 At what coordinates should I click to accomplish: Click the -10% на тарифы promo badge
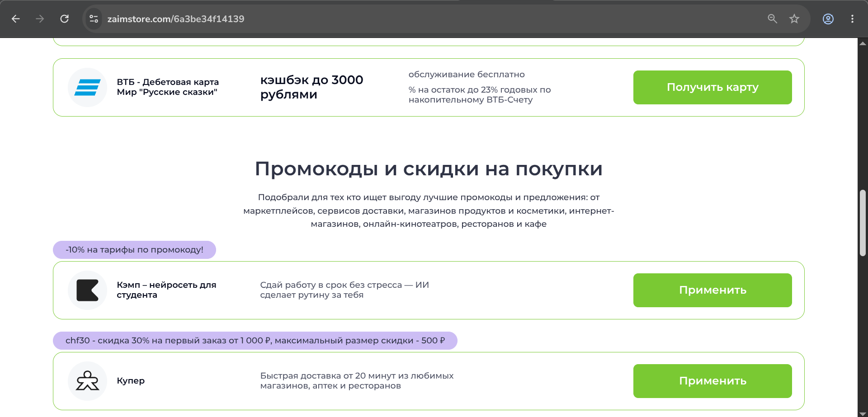click(134, 250)
